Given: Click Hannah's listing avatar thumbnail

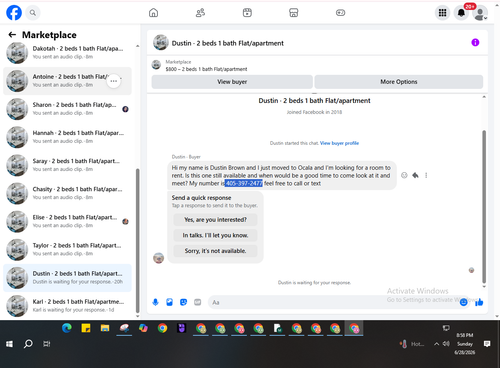Looking at the screenshot, I should pyautogui.click(x=17, y=137).
